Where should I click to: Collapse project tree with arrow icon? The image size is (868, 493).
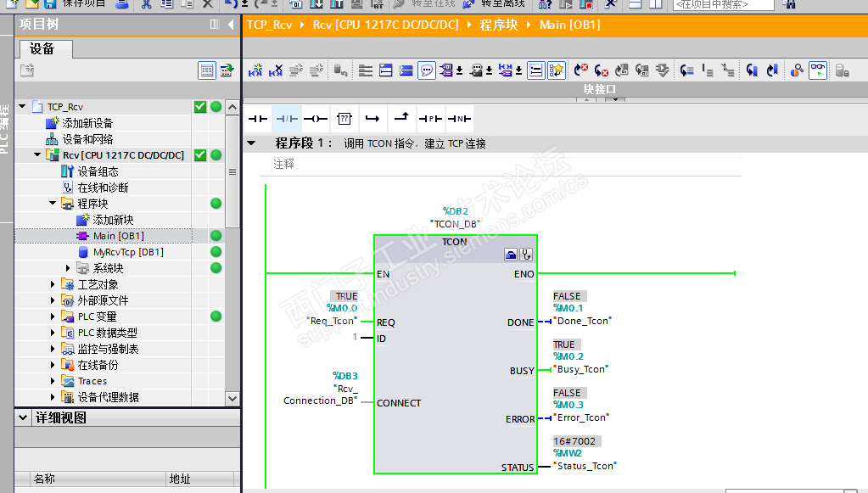[x=231, y=25]
